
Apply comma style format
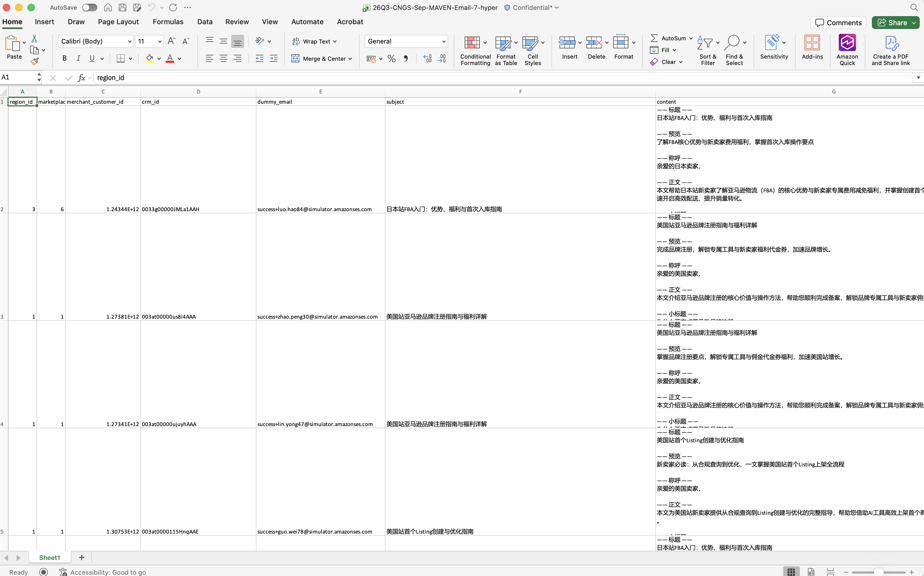[x=406, y=58]
